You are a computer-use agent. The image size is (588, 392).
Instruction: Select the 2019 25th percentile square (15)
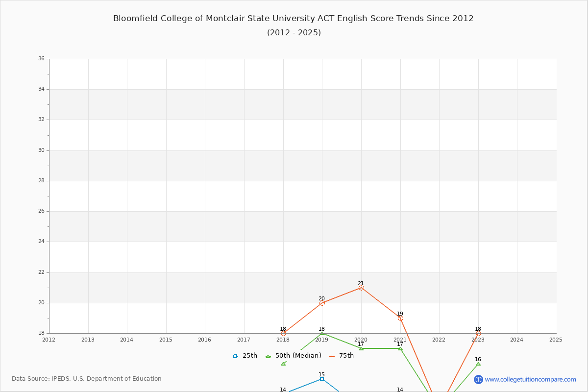[x=322, y=379]
